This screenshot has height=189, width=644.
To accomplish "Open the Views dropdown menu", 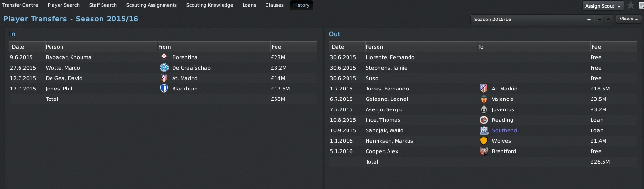I will (x=629, y=19).
